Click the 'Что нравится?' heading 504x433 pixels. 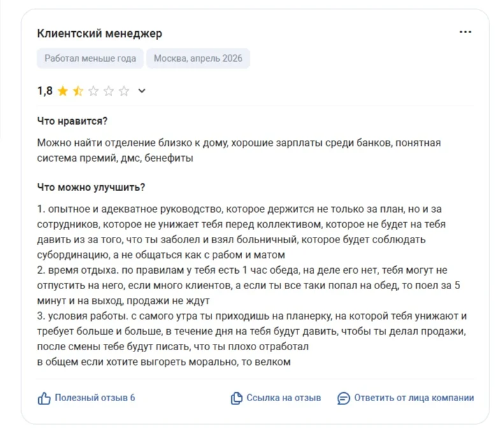coord(73,122)
